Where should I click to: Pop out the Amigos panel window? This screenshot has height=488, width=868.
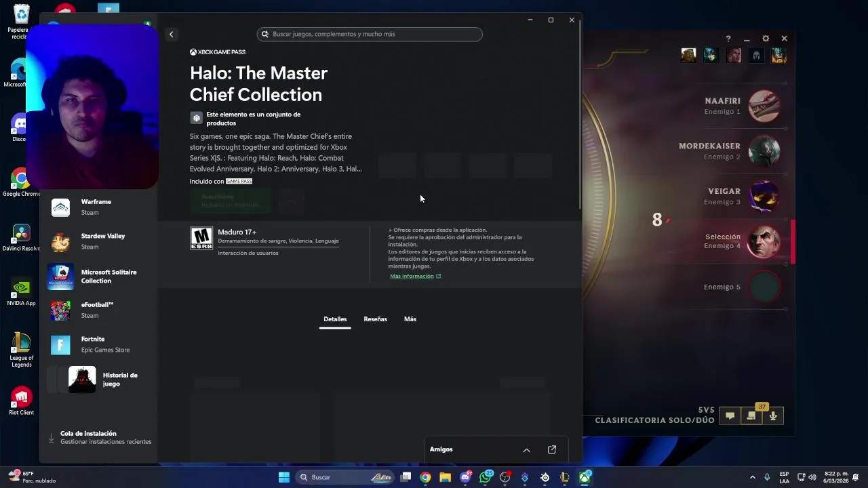(552, 449)
